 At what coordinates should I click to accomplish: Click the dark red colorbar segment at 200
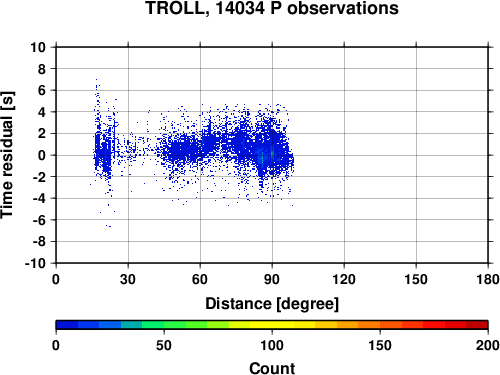pyautogui.click(x=477, y=325)
